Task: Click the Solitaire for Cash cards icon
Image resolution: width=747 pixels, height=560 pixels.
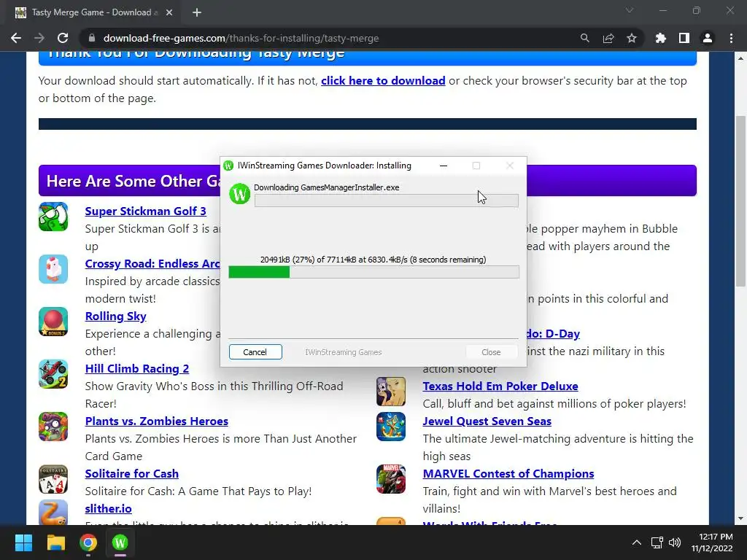Action: 53,479
